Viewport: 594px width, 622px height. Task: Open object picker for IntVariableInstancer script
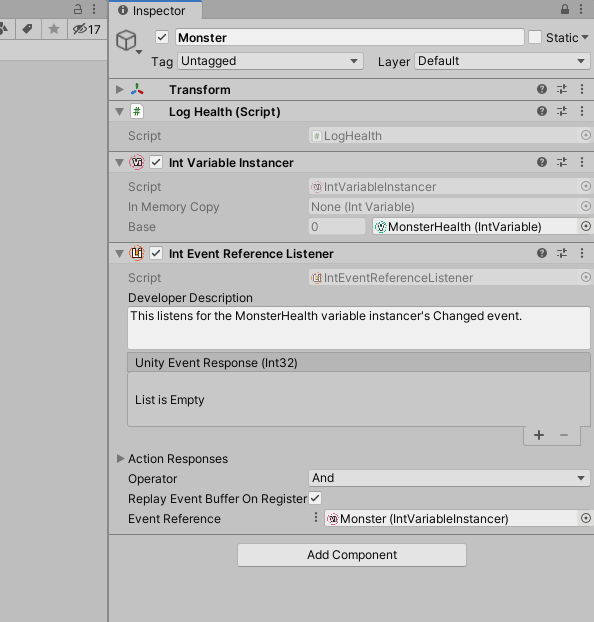click(586, 186)
